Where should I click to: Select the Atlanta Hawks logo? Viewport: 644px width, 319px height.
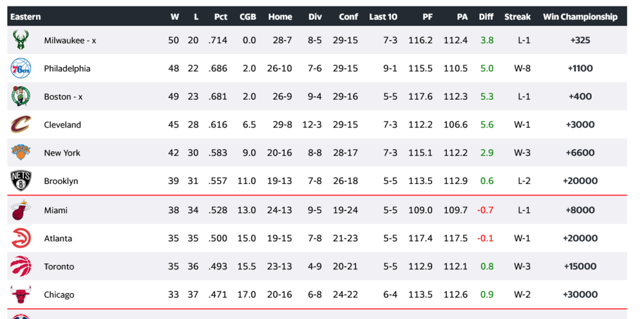click(x=20, y=238)
